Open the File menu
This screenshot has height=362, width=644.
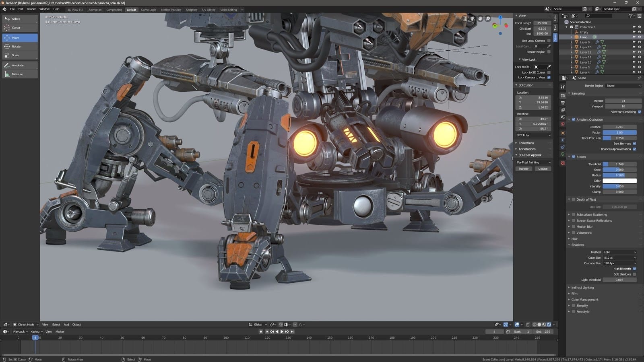pyautogui.click(x=12, y=9)
